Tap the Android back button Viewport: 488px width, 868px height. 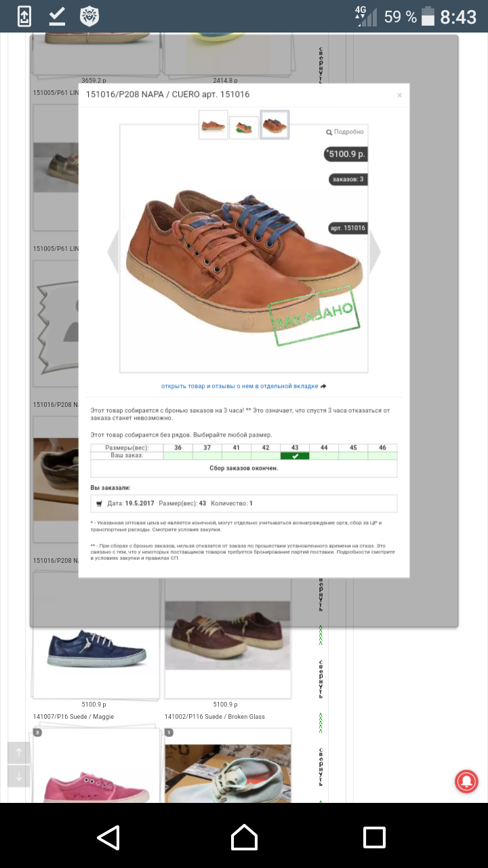pyautogui.click(x=108, y=837)
